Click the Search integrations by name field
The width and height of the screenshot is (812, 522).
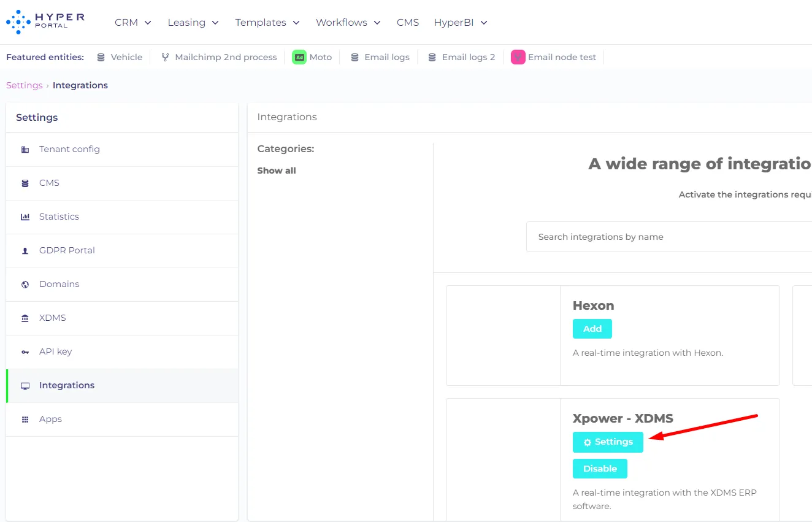(x=669, y=237)
